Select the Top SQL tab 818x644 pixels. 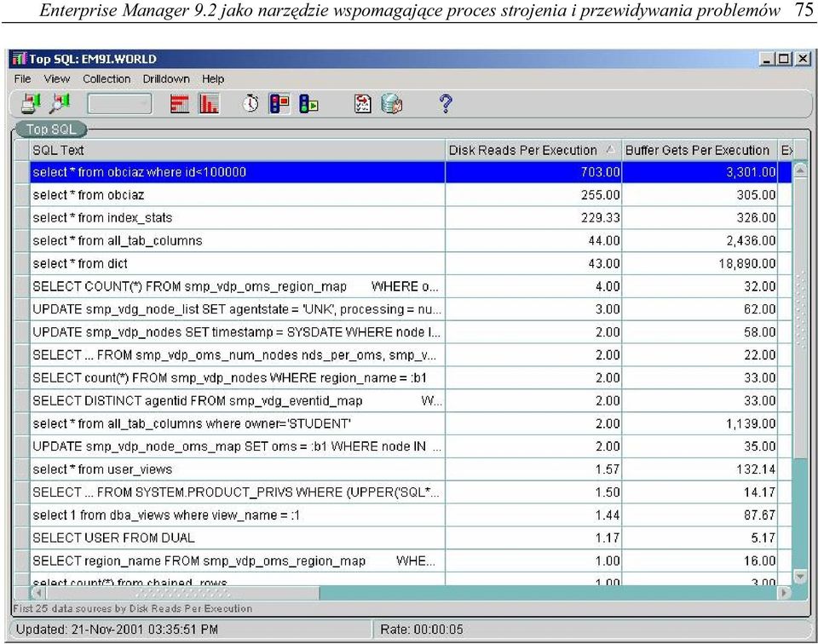50,129
